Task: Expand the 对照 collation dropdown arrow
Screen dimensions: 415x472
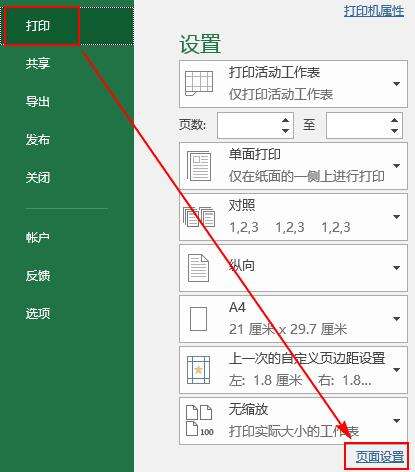Action: coord(396,217)
